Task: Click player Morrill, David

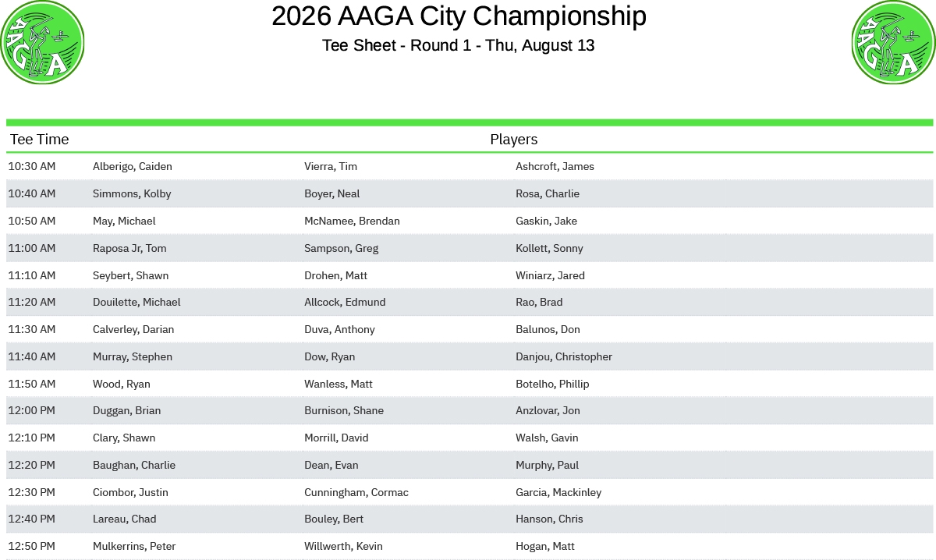Action: 336,438
